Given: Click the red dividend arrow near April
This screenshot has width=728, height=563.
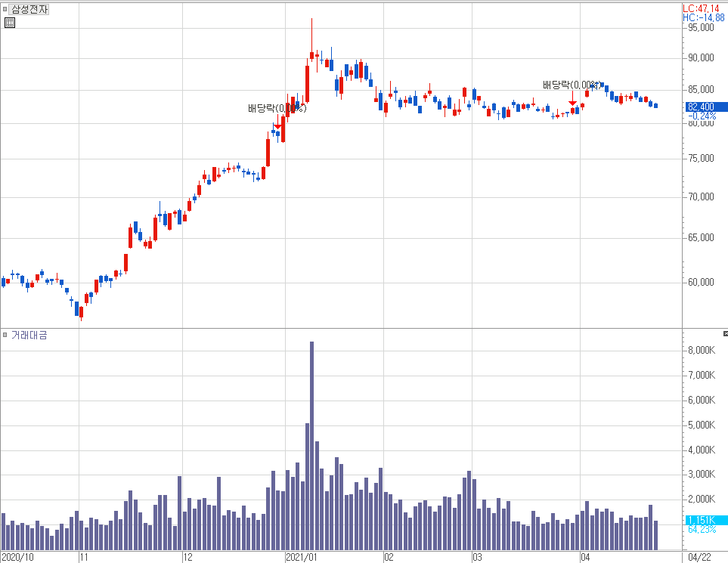Looking at the screenshot, I should point(572,102).
